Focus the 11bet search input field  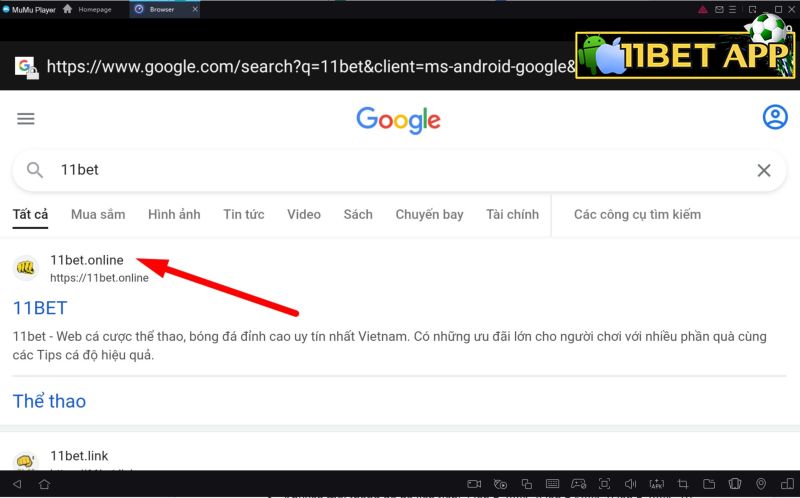[399, 170]
